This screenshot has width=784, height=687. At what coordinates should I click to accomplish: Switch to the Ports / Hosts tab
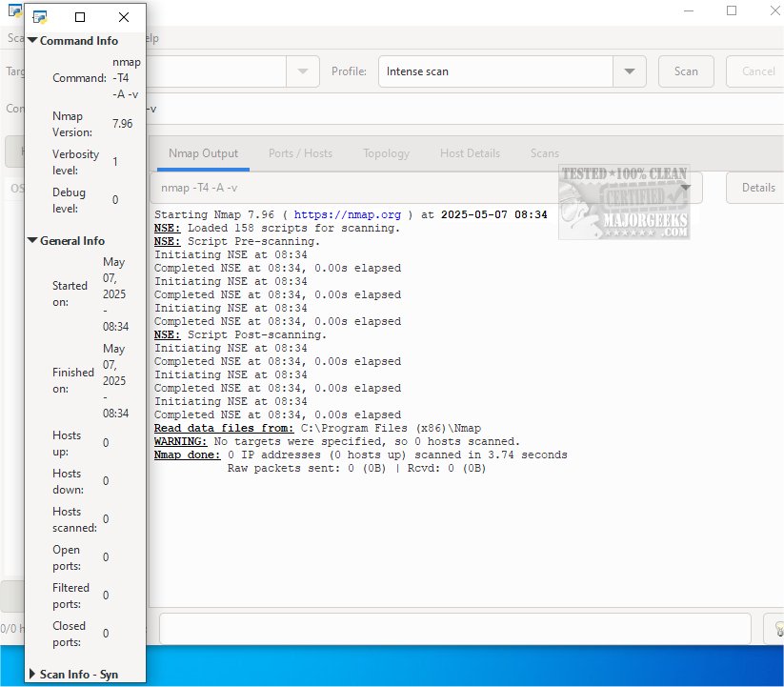click(300, 153)
